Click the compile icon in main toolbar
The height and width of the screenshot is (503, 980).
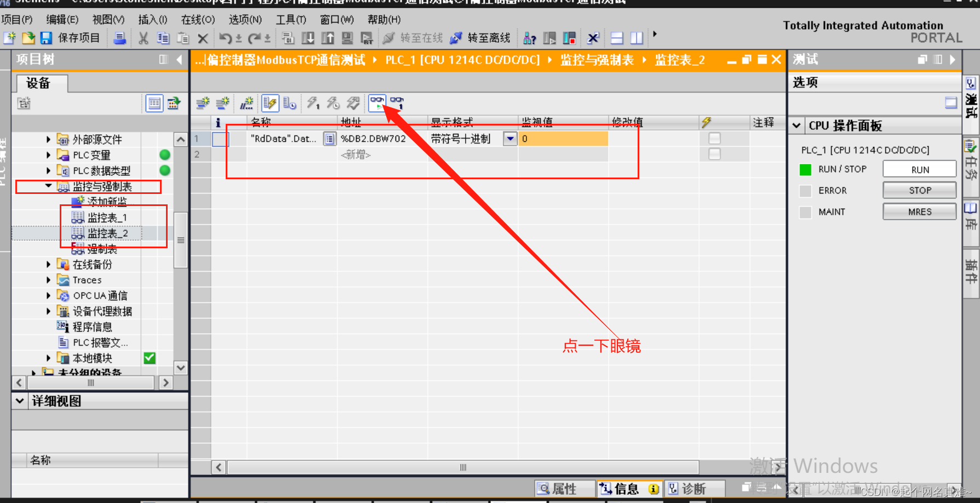pyautogui.click(x=288, y=38)
